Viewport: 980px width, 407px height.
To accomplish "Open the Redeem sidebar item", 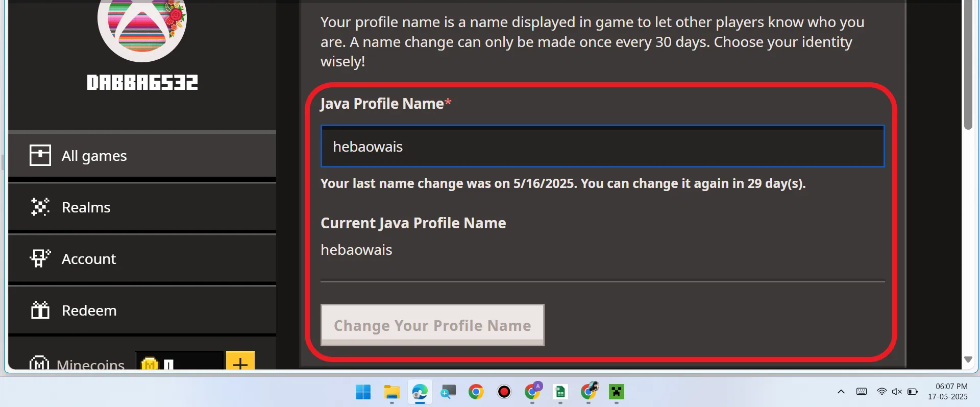I will tap(142, 310).
